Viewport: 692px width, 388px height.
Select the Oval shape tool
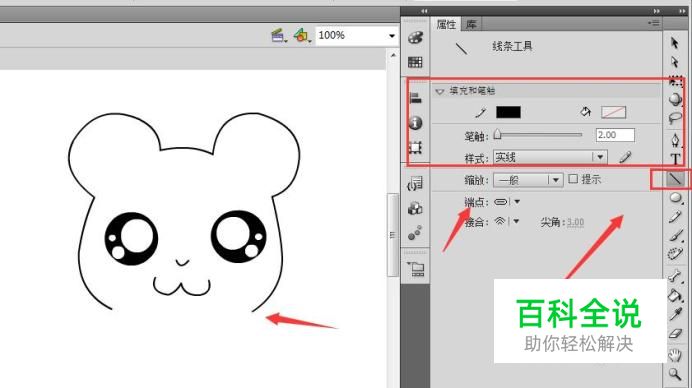pos(675,198)
